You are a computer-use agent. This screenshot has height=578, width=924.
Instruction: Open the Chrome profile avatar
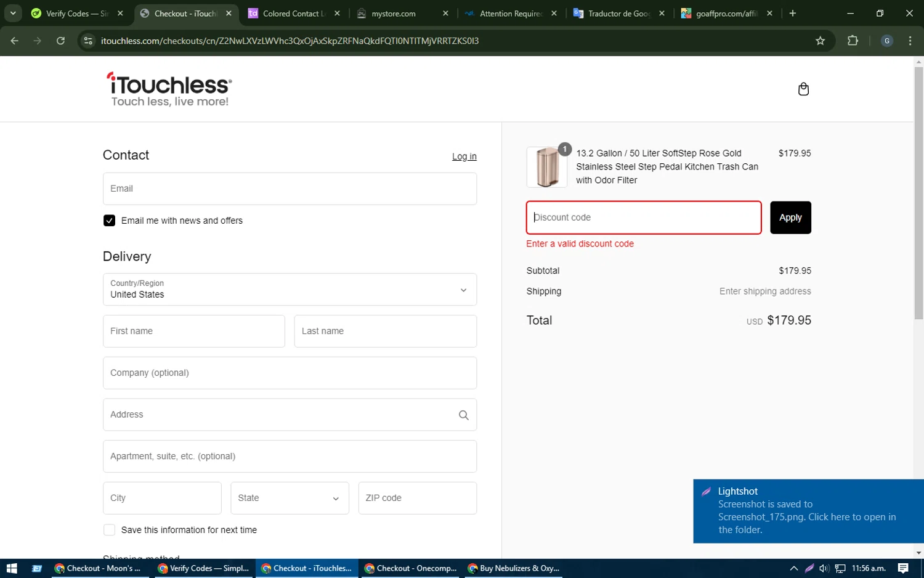(x=887, y=41)
